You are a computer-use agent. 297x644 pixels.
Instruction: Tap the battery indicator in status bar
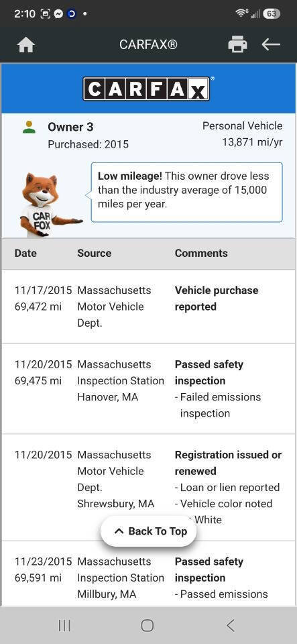tap(271, 13)
